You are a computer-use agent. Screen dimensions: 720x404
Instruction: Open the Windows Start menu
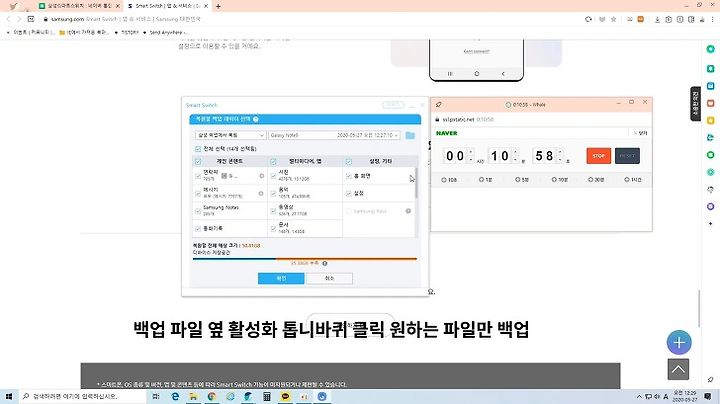[9, 396]
